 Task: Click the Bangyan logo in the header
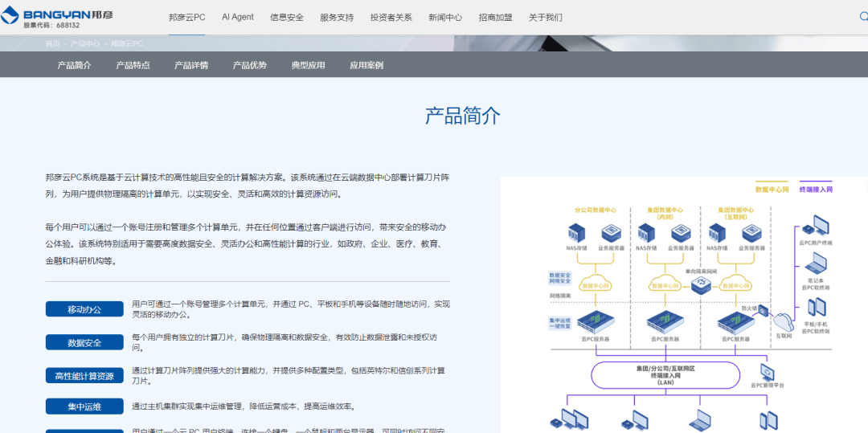coord(56,16)
